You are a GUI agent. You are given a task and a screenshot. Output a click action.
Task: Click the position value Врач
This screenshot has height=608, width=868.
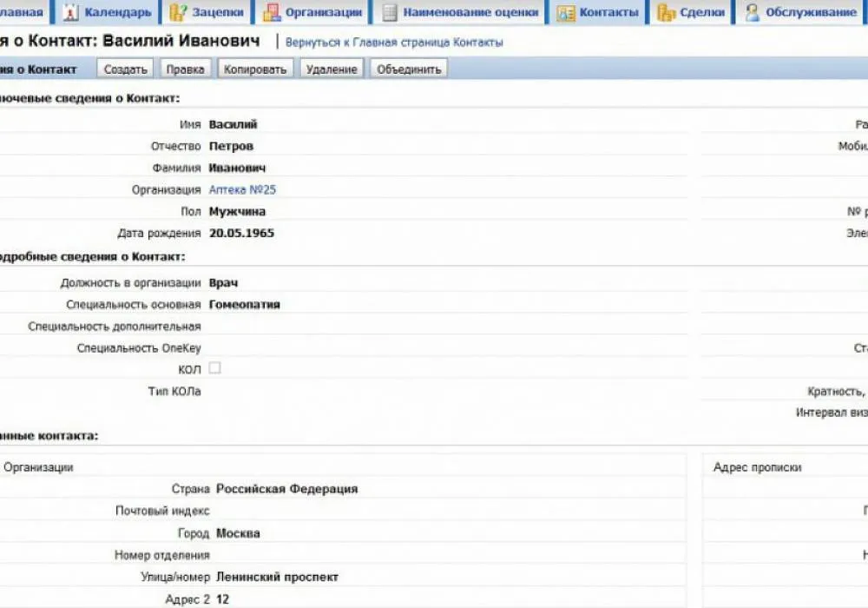224,283
